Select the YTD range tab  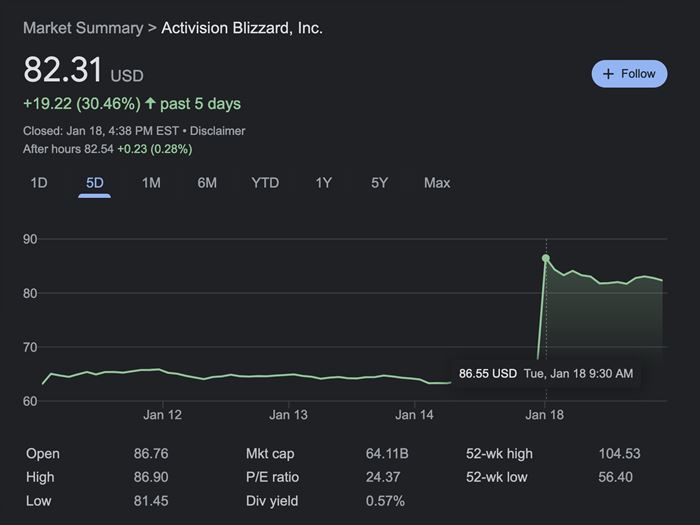tap(265, 183)
